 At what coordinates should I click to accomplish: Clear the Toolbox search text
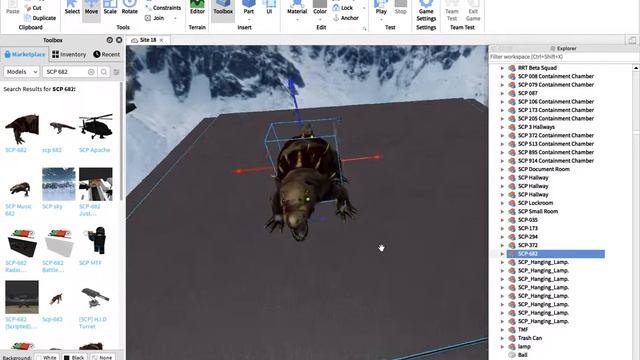pyautogui.click(x=91, y=71)
